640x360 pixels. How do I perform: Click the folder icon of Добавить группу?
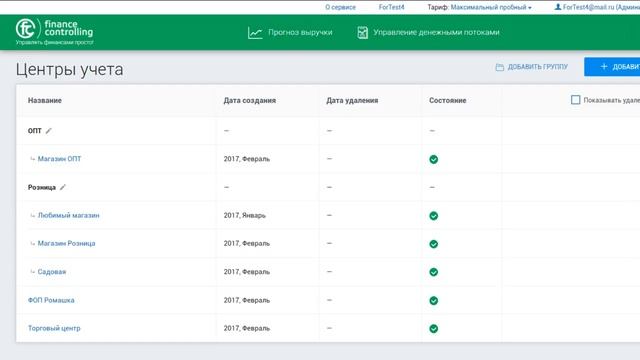499,67
